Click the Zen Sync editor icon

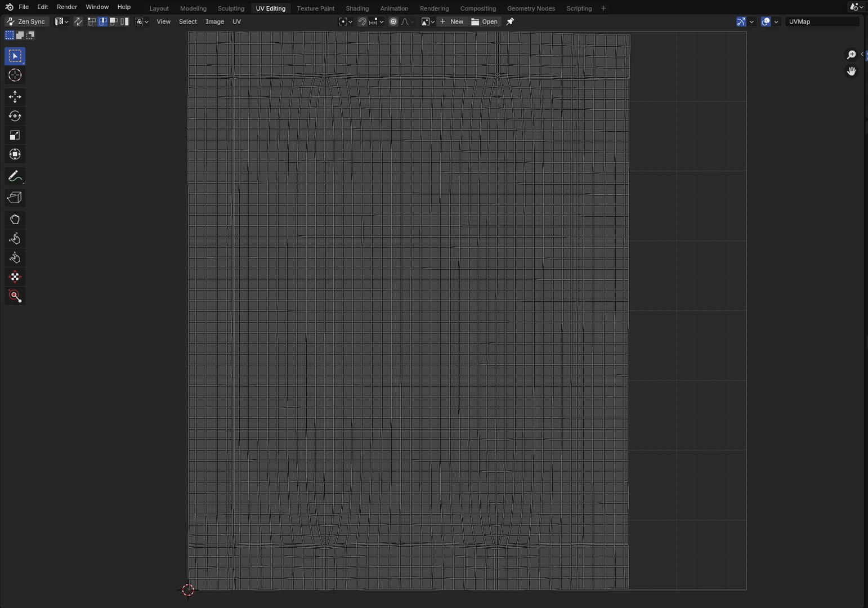pos(10,21)
